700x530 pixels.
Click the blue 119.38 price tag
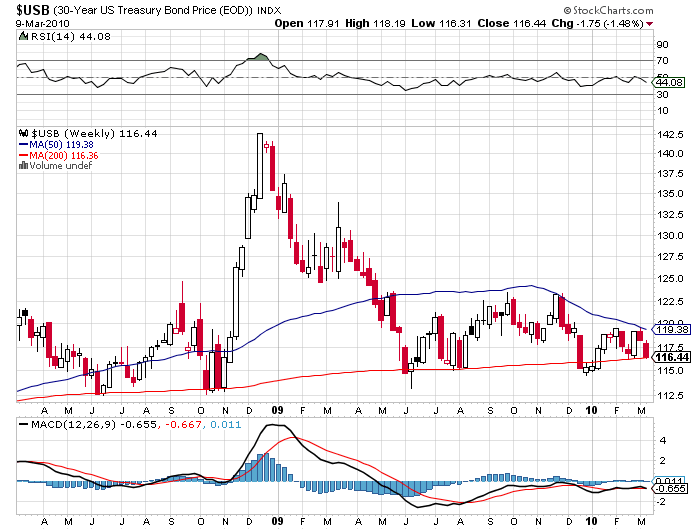click(668, 329)
